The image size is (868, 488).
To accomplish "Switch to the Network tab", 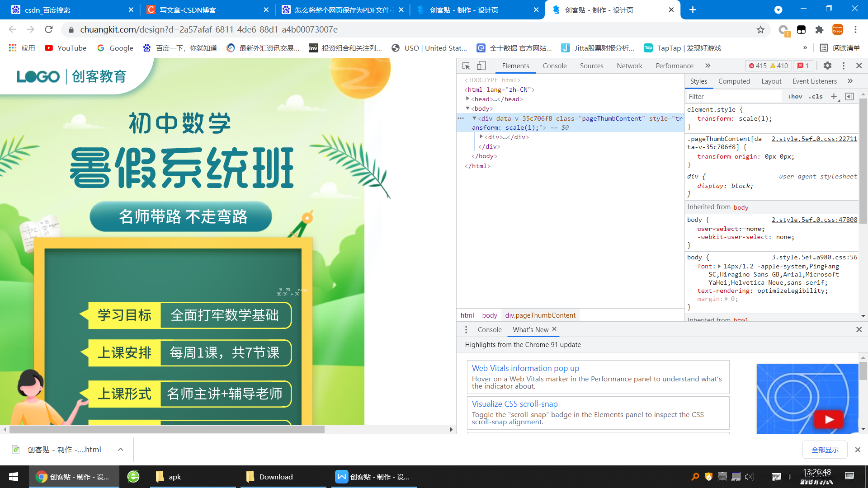I will [x=629, y=66].
